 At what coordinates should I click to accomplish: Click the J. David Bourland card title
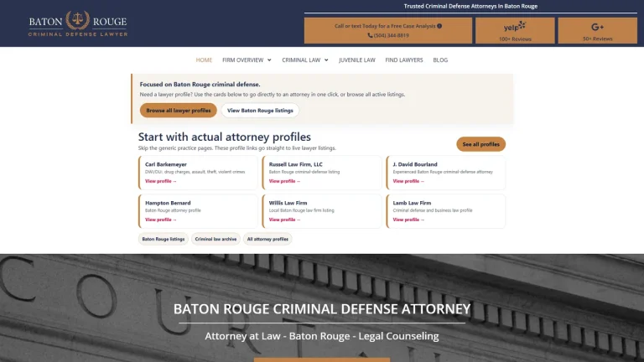pyautogui.click(x=415, y=164)
